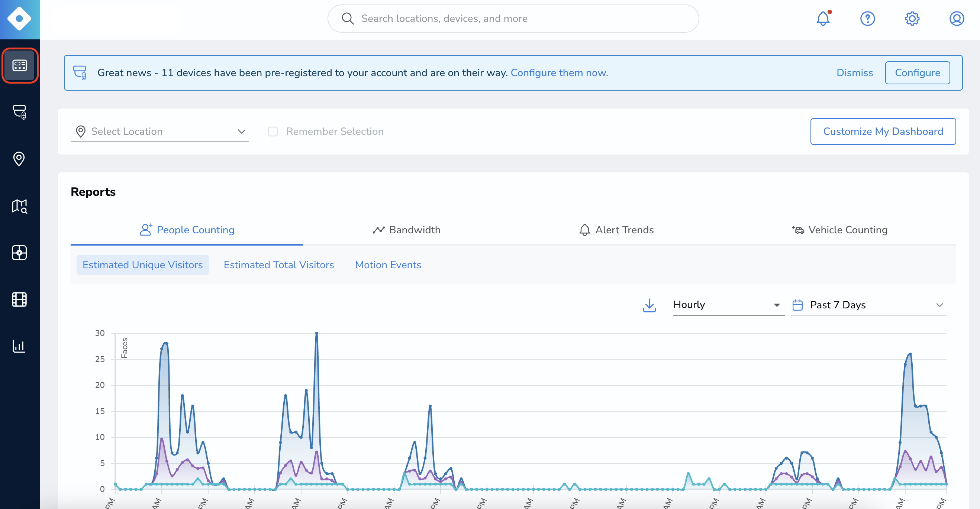
Task: Follow the Configure them now link
Action: (559, 72)
